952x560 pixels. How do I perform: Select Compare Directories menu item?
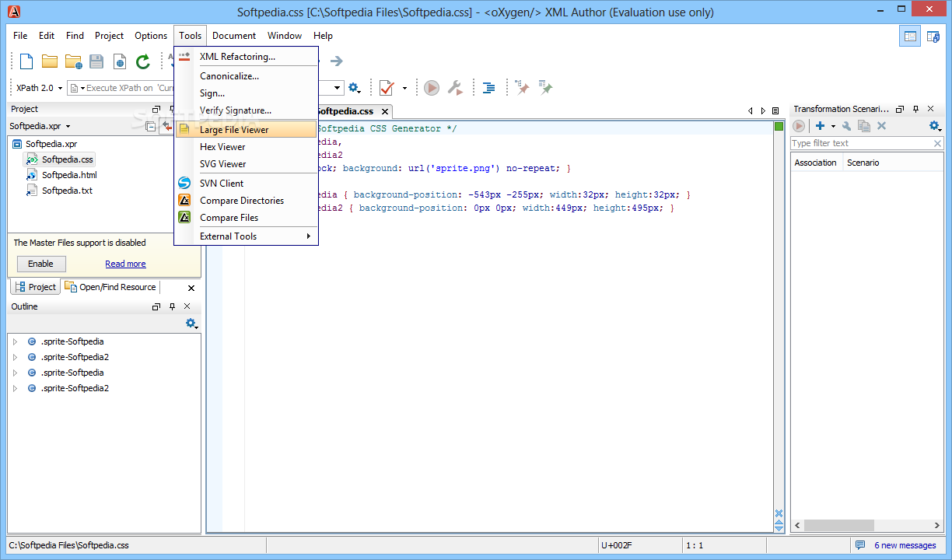[246, 201]
